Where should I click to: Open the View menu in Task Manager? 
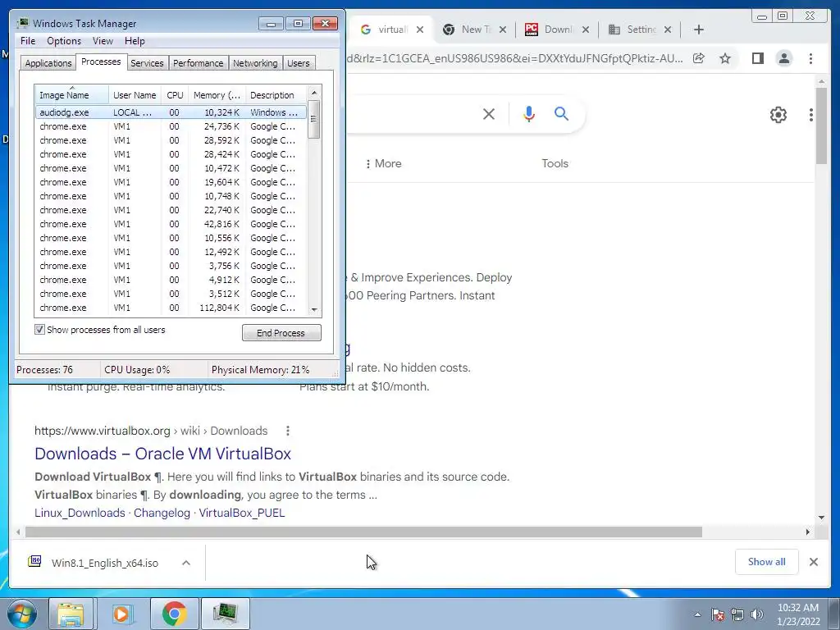click(x=103, y=41)
